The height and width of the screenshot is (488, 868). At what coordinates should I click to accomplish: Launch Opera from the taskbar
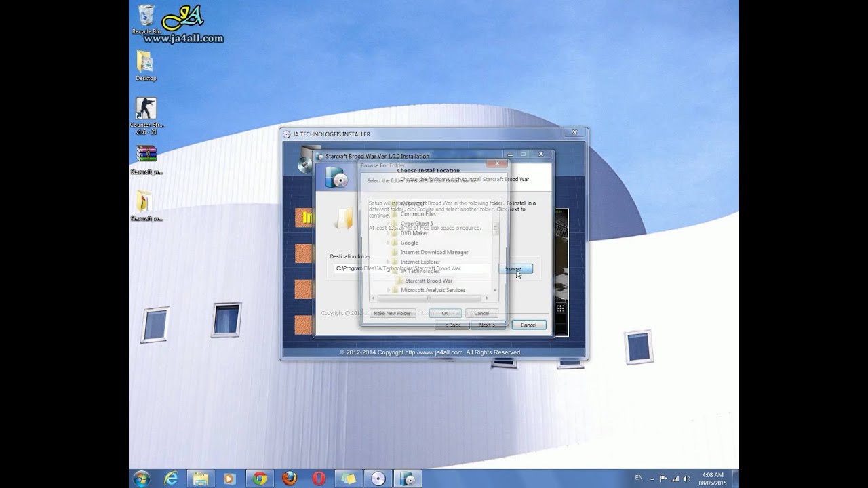[x=319, y=479]
